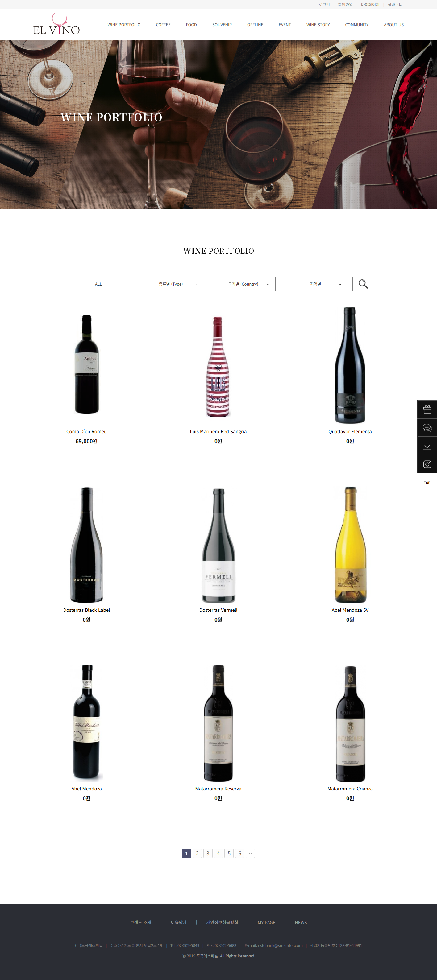
Task: Click the download arrow icon in sidebar
Action: (x=427, y=446)
